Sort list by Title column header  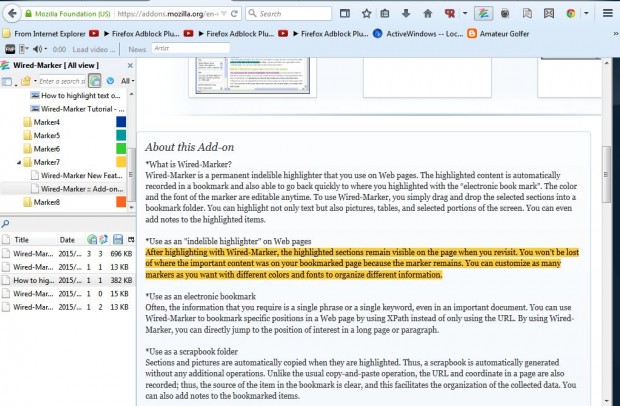pos(21,240)
